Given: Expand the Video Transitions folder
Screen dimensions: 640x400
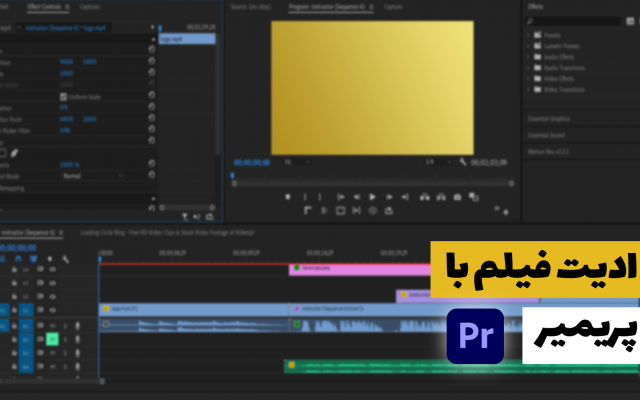Looking at the screenshot, I should 528,89.
